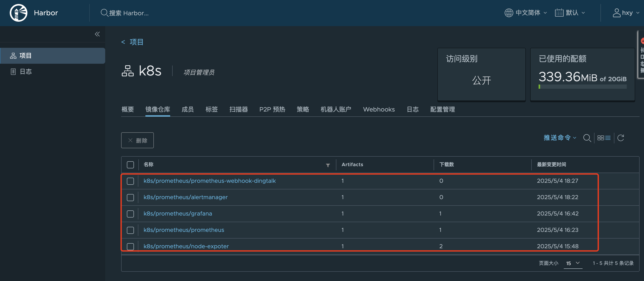Screen dimensions: 644x281
Task: Open k8s/prometheus/prometheus repository
Action: (x=184, y=230)
